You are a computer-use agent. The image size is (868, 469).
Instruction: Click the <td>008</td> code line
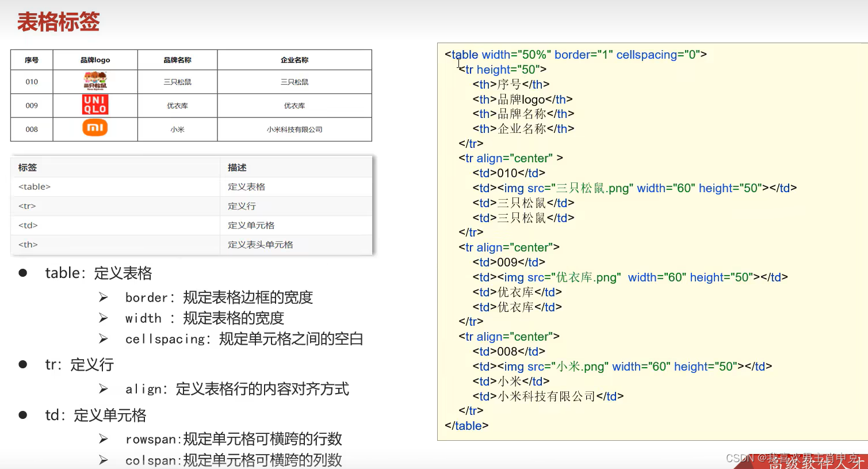point(508,352)
